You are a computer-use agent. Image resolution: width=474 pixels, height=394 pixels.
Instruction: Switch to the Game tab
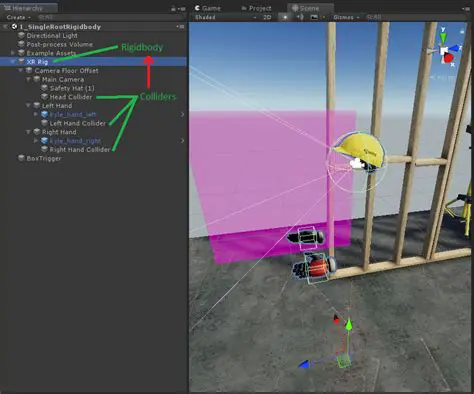pos(208,8)
